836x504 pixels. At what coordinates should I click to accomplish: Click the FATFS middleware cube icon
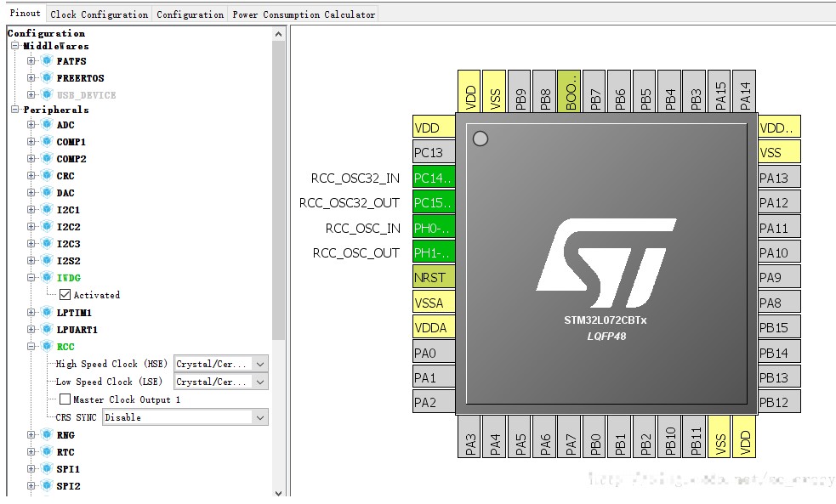(x=48, y=60)
